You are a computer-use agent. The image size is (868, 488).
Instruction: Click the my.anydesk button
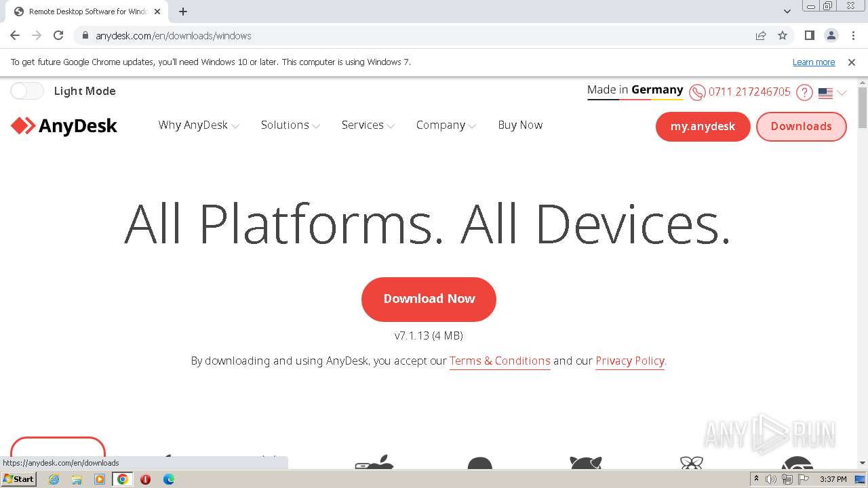click(x=703, y=127)
